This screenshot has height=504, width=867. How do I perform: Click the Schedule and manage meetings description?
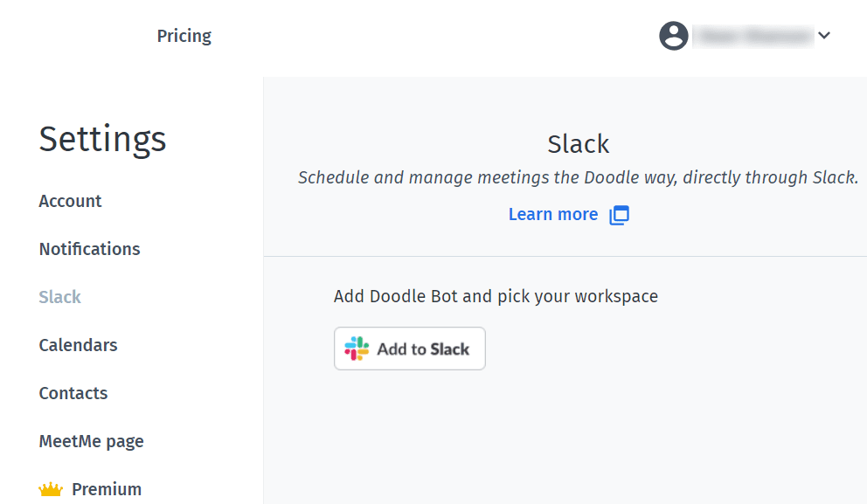tap(578, 178)
